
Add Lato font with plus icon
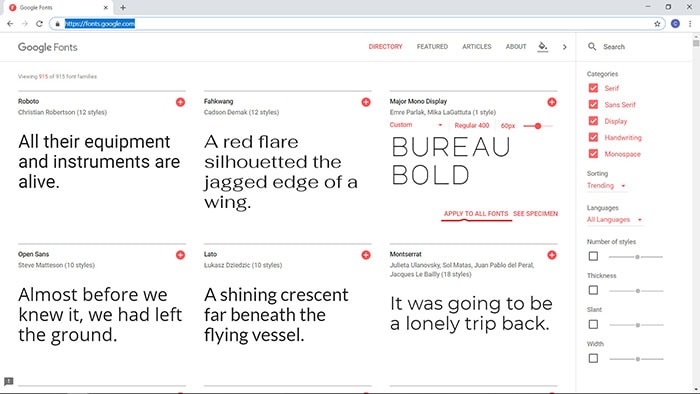coord(366,255)
